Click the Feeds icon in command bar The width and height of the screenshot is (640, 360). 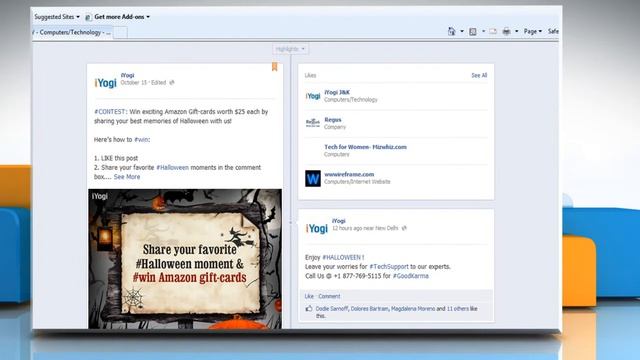click(x=473, y=31)
